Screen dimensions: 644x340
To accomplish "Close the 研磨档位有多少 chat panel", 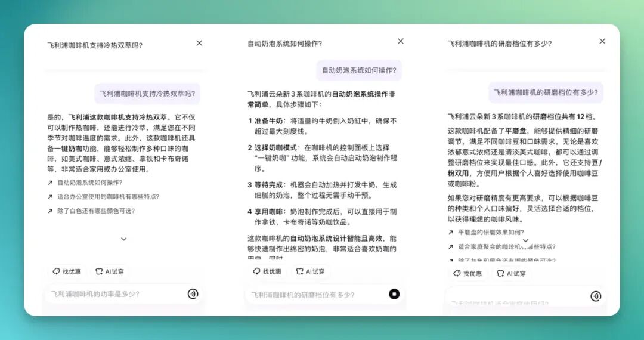I will point(602,41).
